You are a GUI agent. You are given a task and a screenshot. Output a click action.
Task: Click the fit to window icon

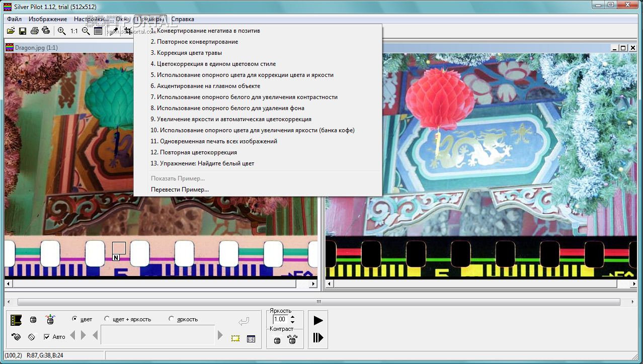click(98, 31)
